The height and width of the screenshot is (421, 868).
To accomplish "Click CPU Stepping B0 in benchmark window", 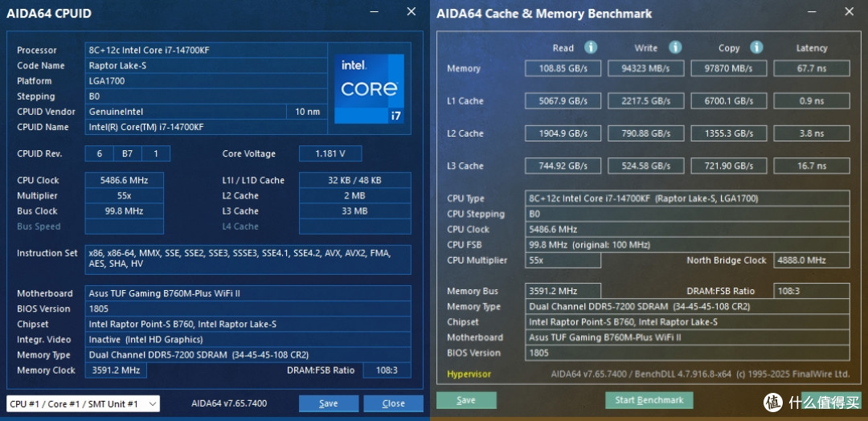I will pos(687,214).
